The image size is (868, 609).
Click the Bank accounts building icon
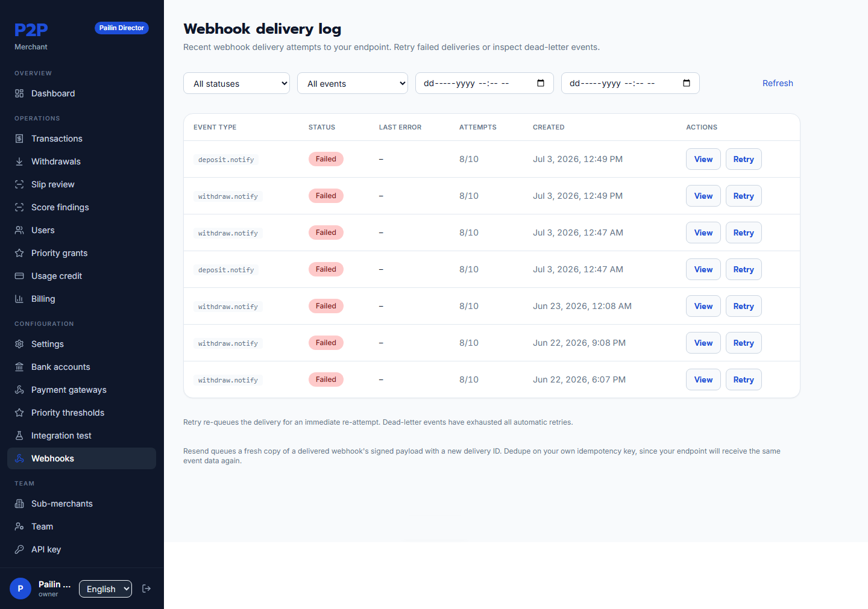tap(19, 367)
